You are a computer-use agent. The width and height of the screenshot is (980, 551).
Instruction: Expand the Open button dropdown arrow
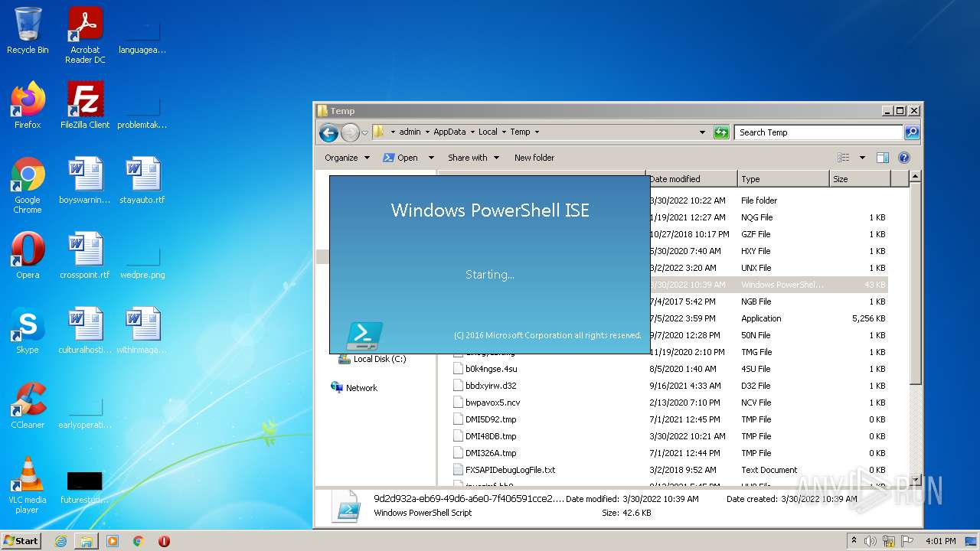click(x=431, y=158)
